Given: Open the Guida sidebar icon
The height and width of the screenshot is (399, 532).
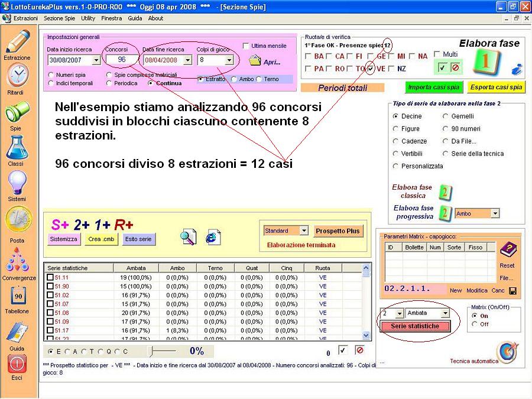Looking at the screenshot, I should coord(18,332).
